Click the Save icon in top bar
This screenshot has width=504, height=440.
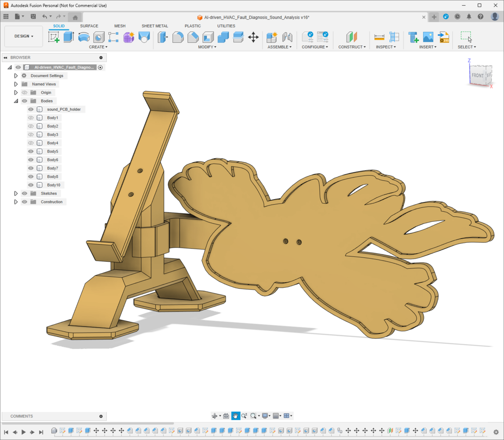33,17
